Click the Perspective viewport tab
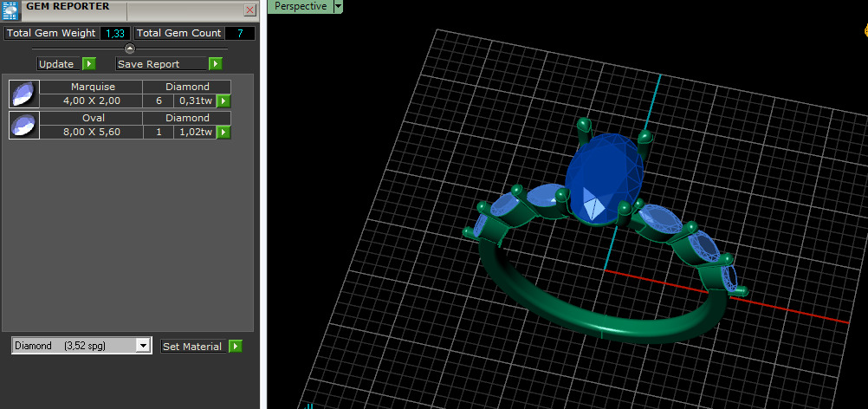The image size is (868, 409). [301, 6]
